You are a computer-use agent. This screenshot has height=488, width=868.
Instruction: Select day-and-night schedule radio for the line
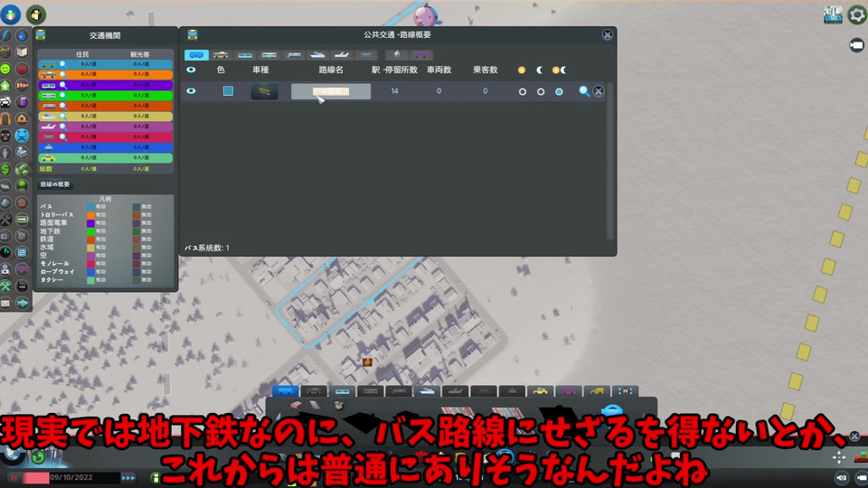559,92
